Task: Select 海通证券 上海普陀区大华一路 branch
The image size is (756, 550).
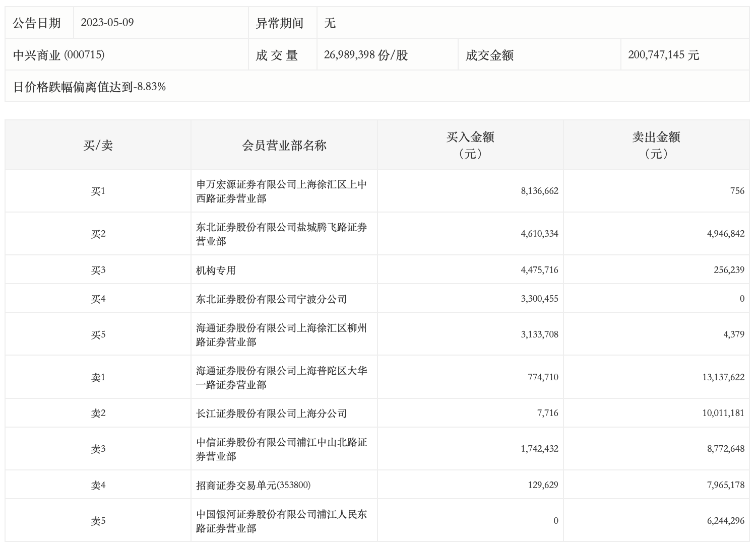Action: [x=281, y=378]
